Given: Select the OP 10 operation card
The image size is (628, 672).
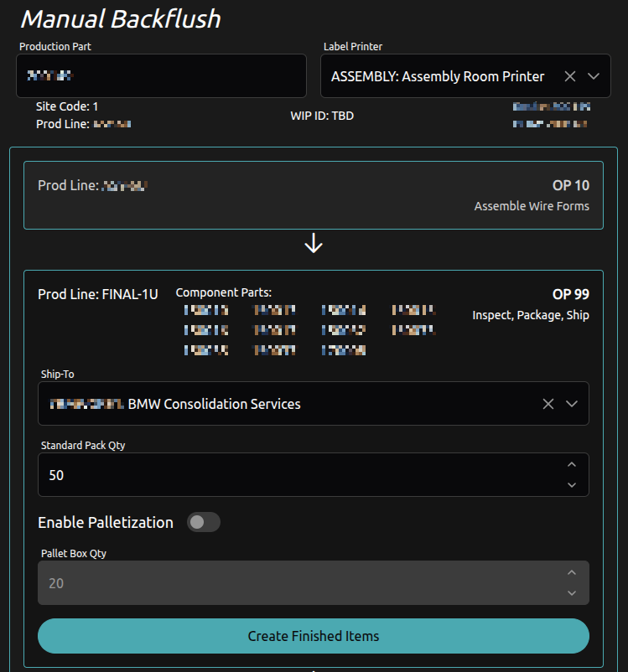Looking at the screenshot, I should click(x=314, y=195).
